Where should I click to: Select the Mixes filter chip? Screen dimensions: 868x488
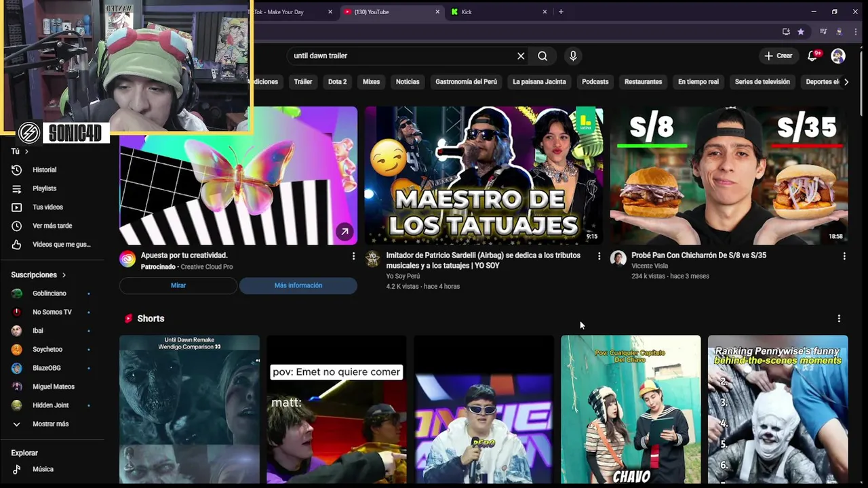click(x=371, y=82)
